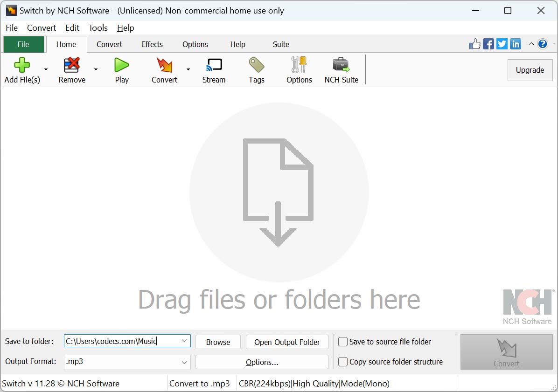Enable Save to source file folder

(x=343, y=342)
